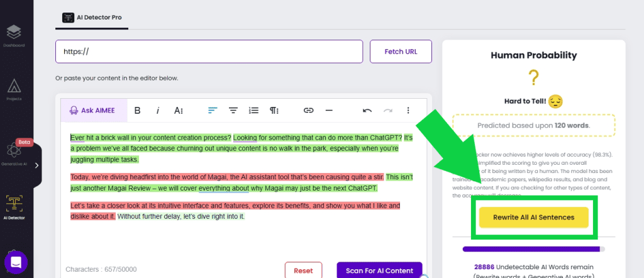Click the Beta badge on Generative AI
Viewport: 644px width, 278px height.
(25, 143)
